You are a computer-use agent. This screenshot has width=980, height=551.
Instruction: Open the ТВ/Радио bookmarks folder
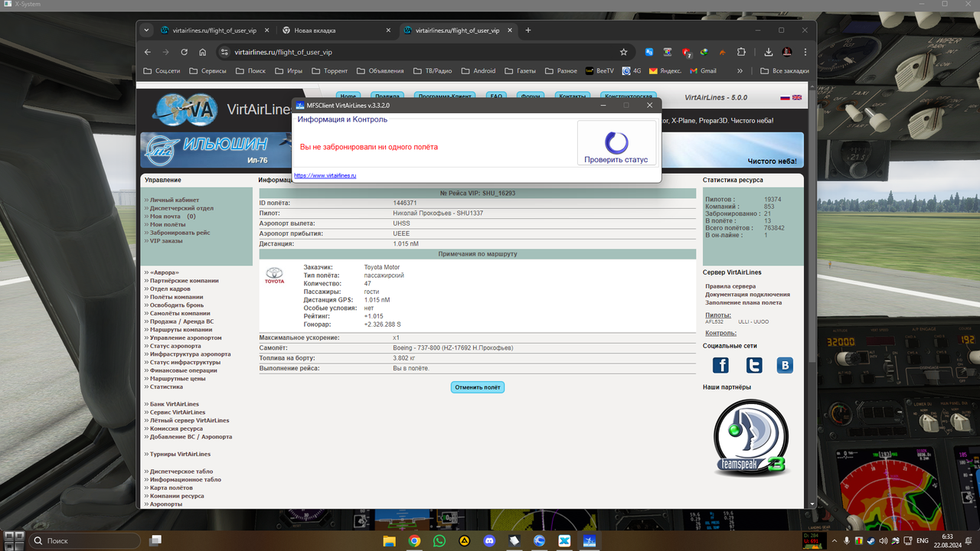click(x=432, y=70)
